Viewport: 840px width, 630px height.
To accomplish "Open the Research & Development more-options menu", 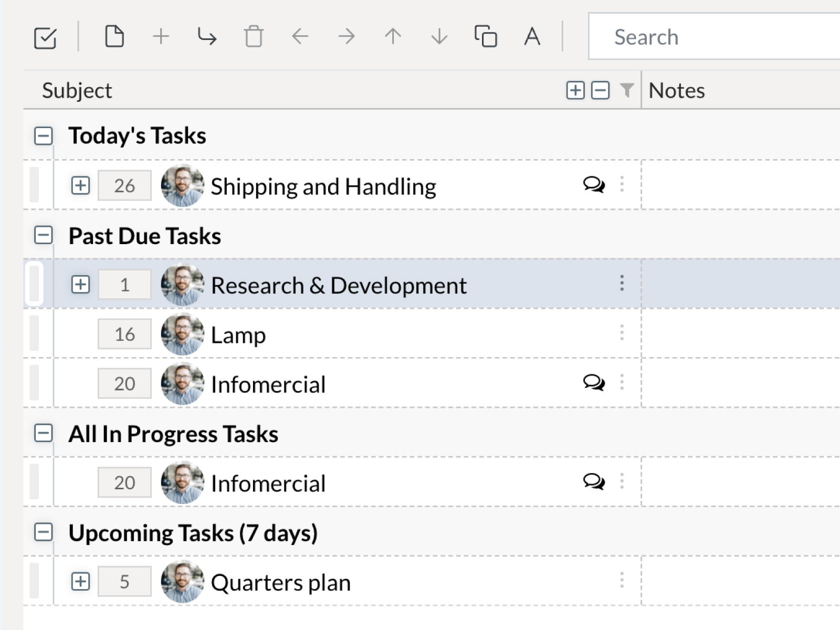I will (x=622, y=283).
